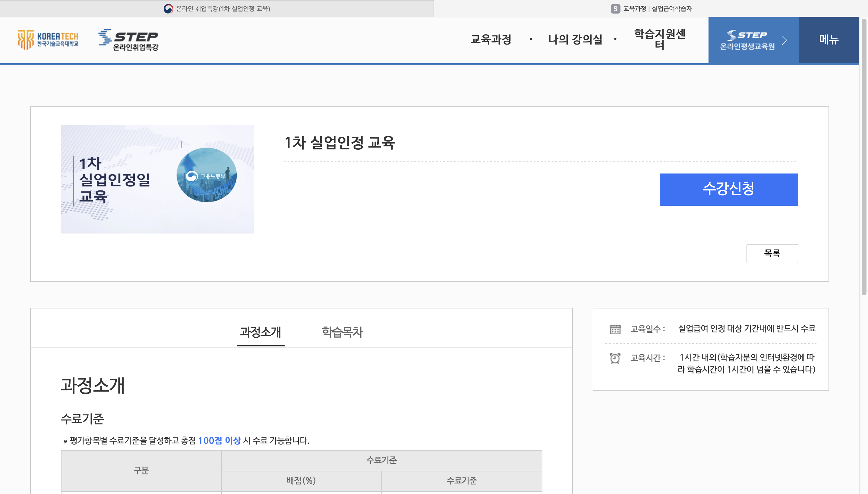The height and width of the screenshot is (494, 868).
Task: Click the S favicon on 교육과정 tab
Action: pyautogui.click(x=615, y=8)
